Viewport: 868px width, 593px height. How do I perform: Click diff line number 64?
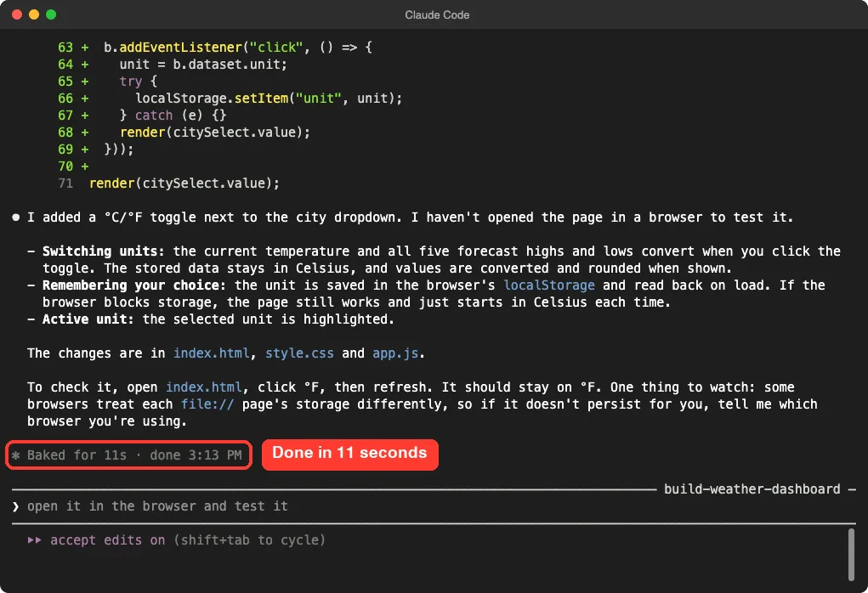click(65, 65)
